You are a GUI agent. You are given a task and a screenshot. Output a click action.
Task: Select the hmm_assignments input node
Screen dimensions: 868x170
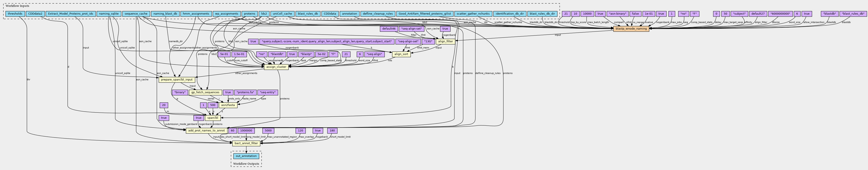(x=196, y=14)
